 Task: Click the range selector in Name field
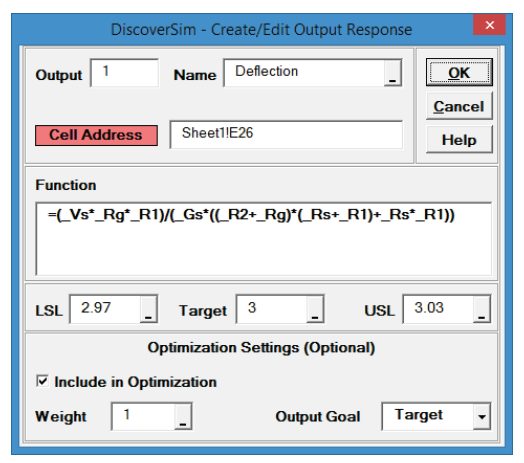pyautogui.click(x=393, y=73)
